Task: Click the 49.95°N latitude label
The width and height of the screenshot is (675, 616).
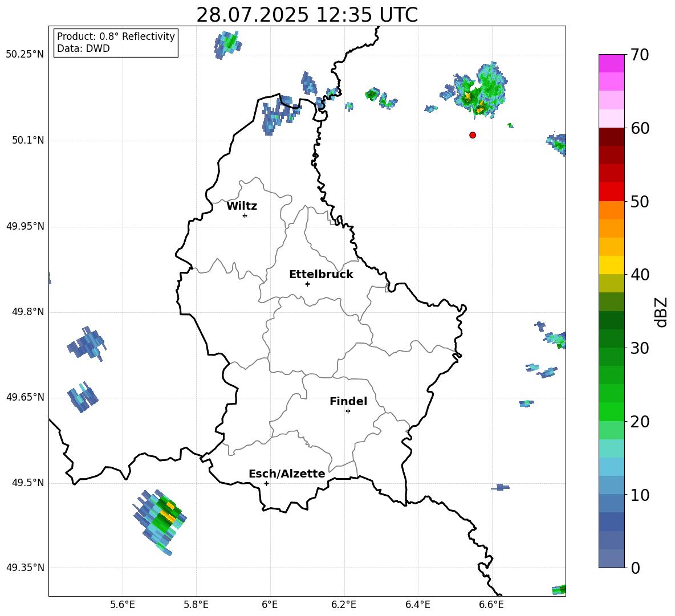Action: [x=25, y=226]
